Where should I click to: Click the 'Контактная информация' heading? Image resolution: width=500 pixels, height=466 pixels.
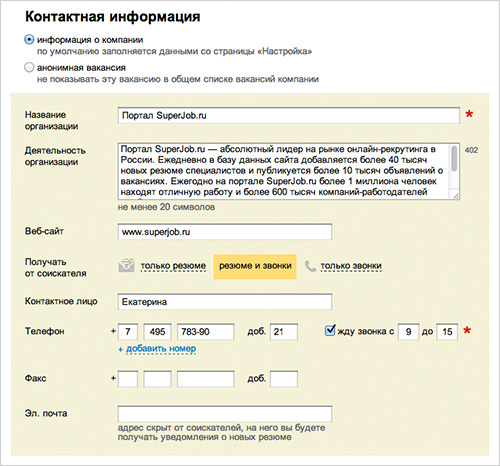pyautogui.click(x=113, y=16)
